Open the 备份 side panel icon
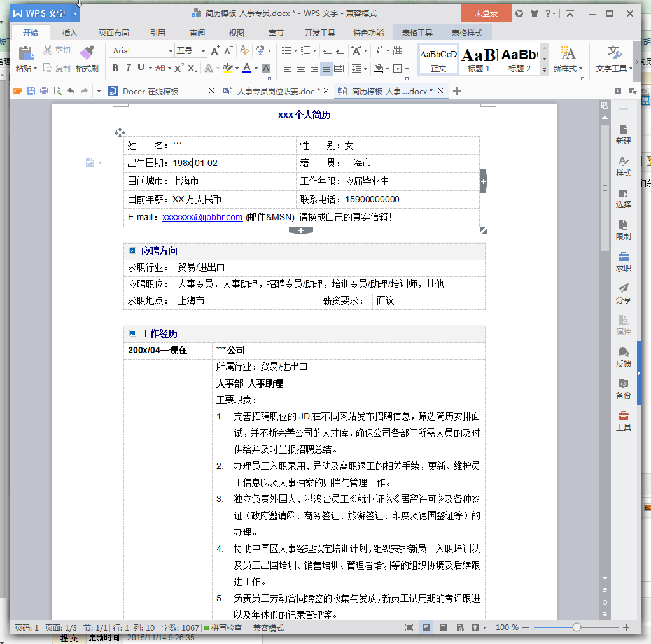The height and width of the screenshot is (644, 651). 623,389
